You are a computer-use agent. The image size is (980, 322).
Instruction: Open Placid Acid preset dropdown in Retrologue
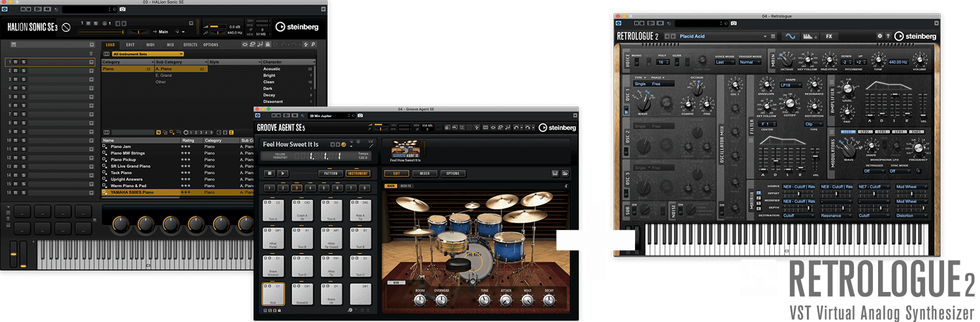(x=765, y=37)
